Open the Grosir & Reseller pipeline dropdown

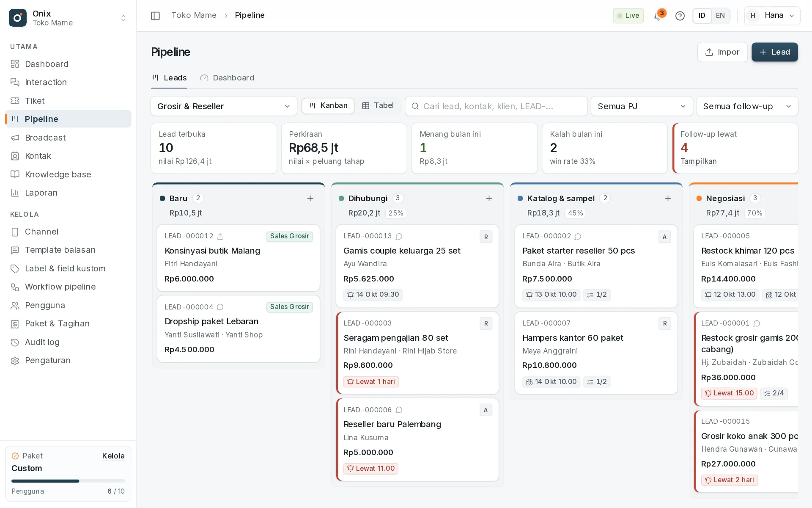pos(224,106)
